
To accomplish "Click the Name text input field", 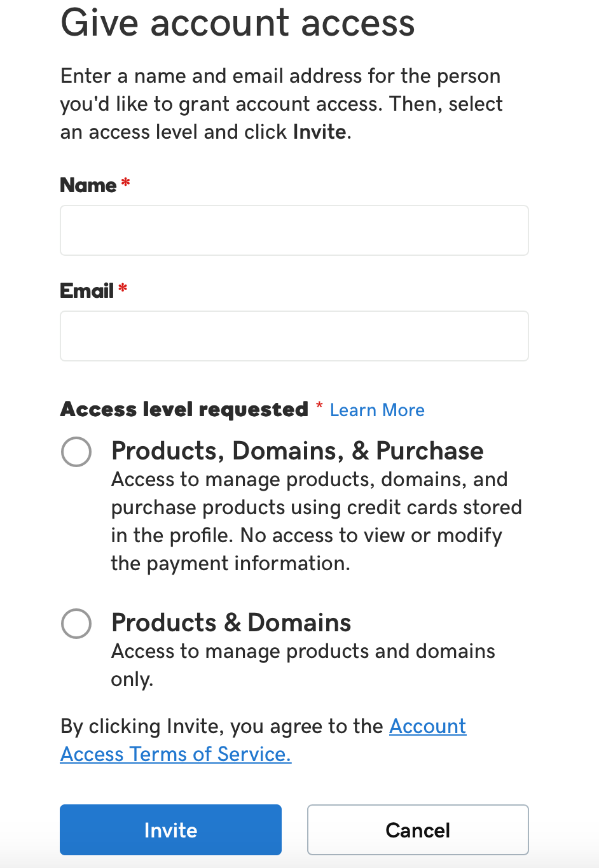I will (x=294, y=230).
